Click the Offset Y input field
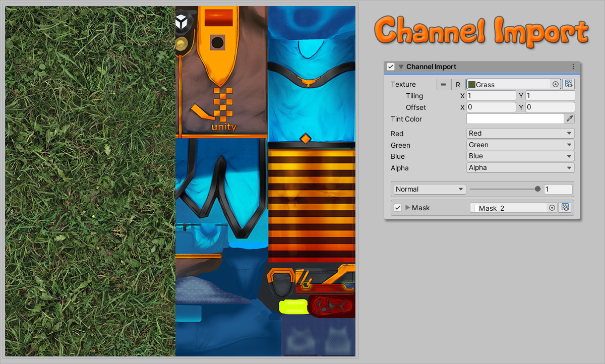This screenshot has height=364, width=605. (x=550, y=107)
